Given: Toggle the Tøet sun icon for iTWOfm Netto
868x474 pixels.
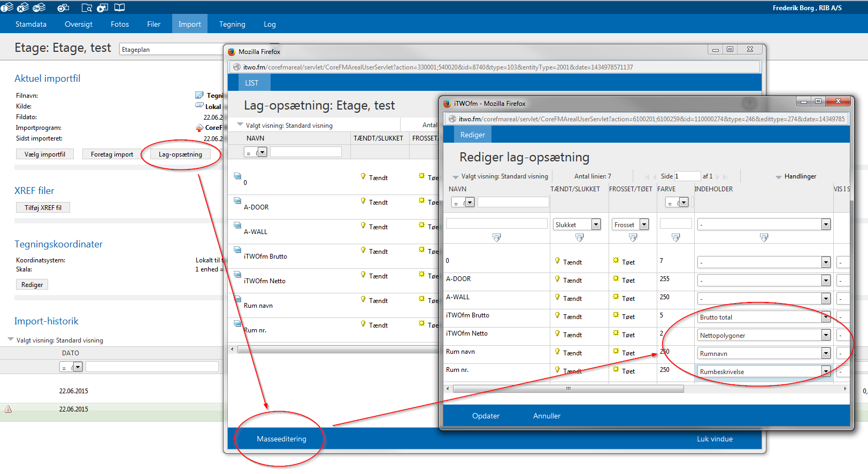Looking at the screenshot, I should [x=616, y=334].
